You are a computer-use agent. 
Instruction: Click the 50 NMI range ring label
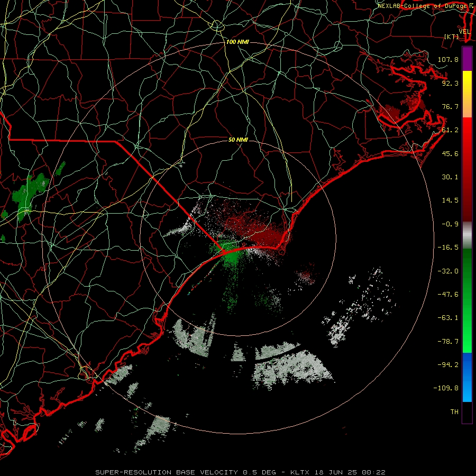[238, 140]
